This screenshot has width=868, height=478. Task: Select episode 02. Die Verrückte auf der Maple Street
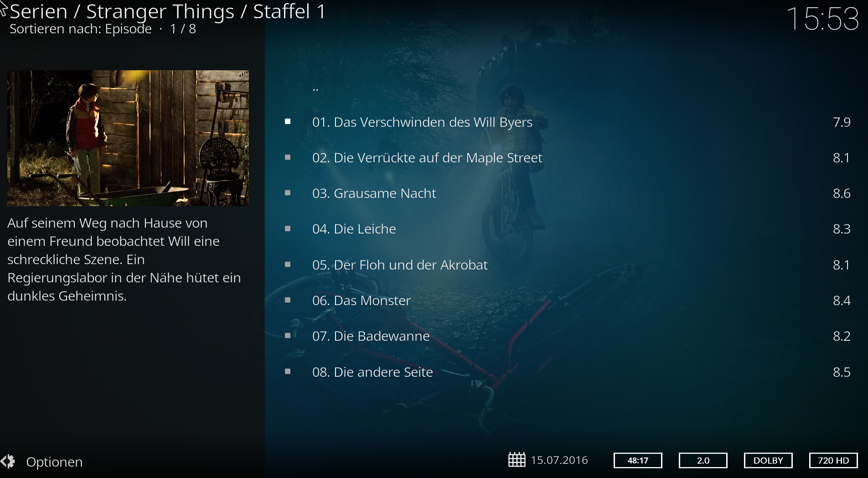566,157
